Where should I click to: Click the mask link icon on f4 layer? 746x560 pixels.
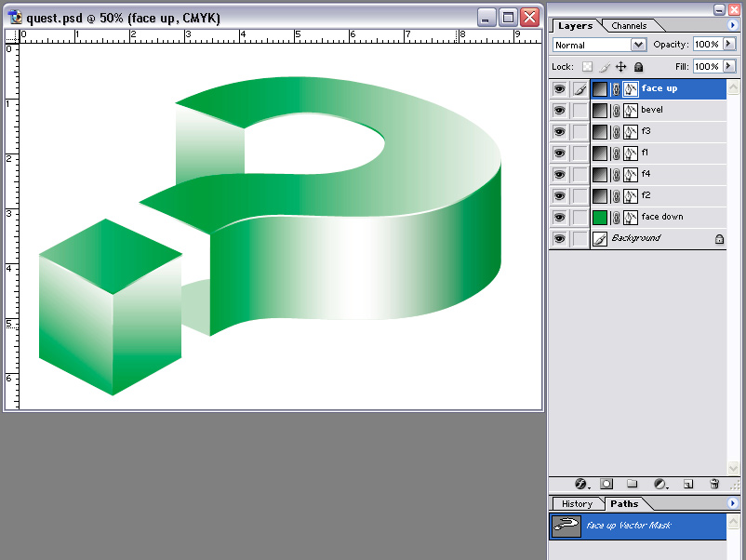(x=616, y=175)
